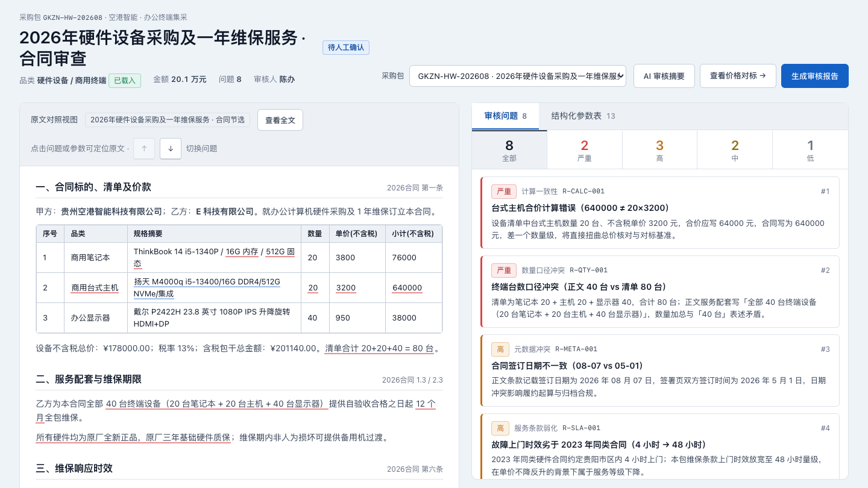Go to previous issue with up arrow

144,148
